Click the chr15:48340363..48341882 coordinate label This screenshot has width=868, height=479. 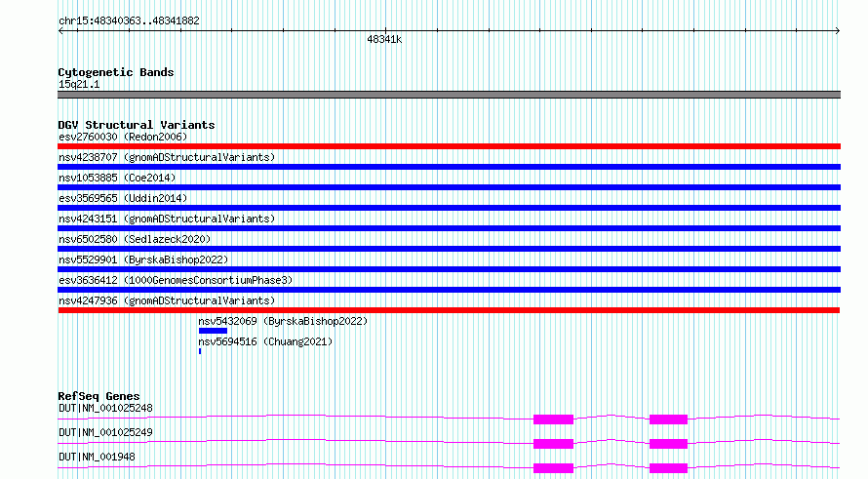coord(129,21)
